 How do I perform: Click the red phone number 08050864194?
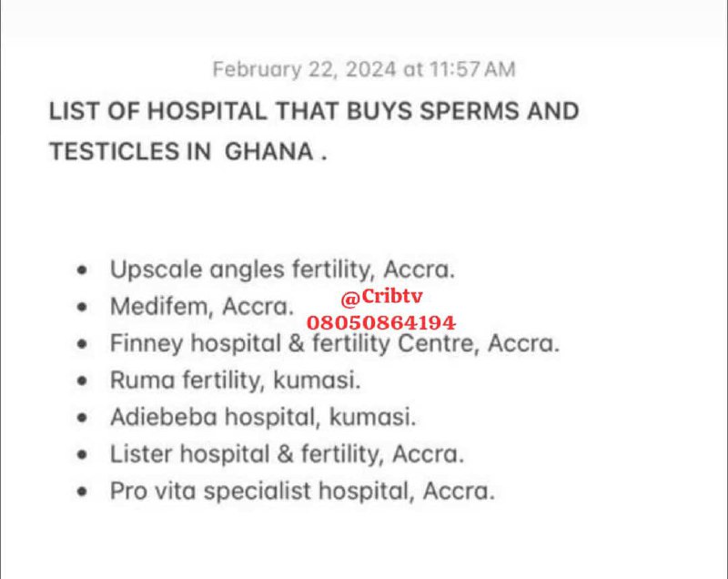pyautogui.click(x=381, y=322)
